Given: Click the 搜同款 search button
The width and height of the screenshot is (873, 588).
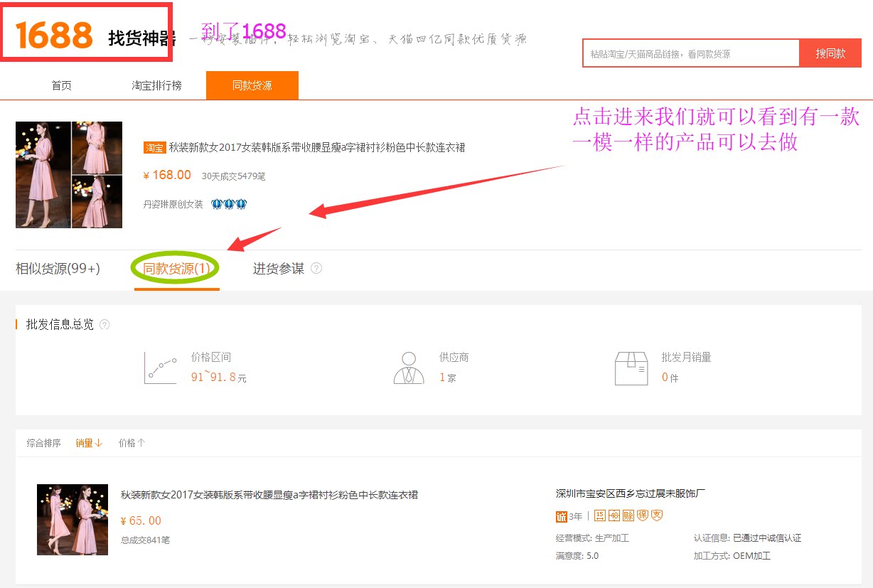Looking at the screenshot, I should tap(830, 53).
